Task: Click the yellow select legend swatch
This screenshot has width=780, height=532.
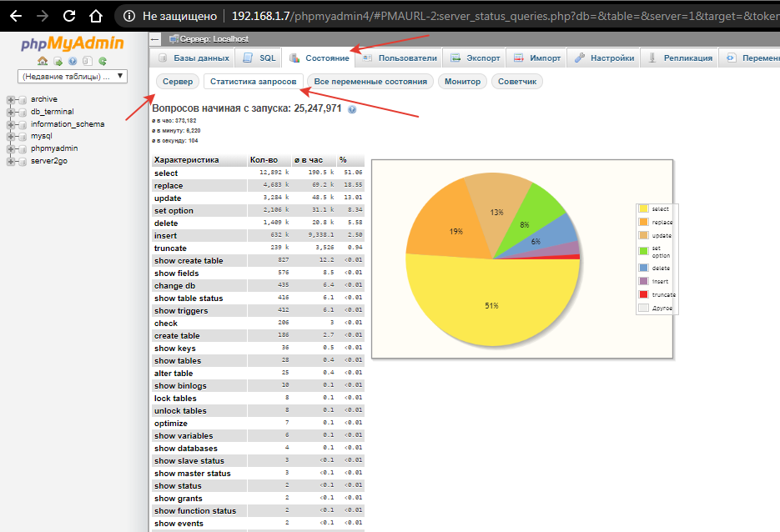Action: point(643,208)
